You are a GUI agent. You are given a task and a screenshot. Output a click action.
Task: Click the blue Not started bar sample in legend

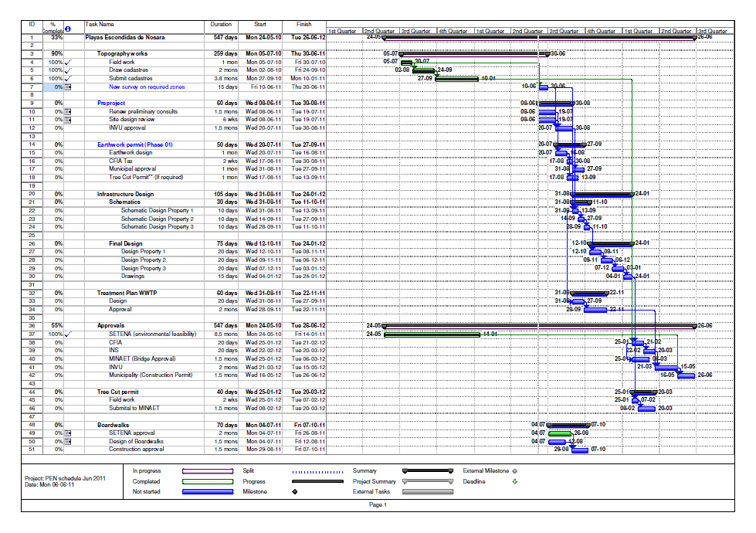208,492
